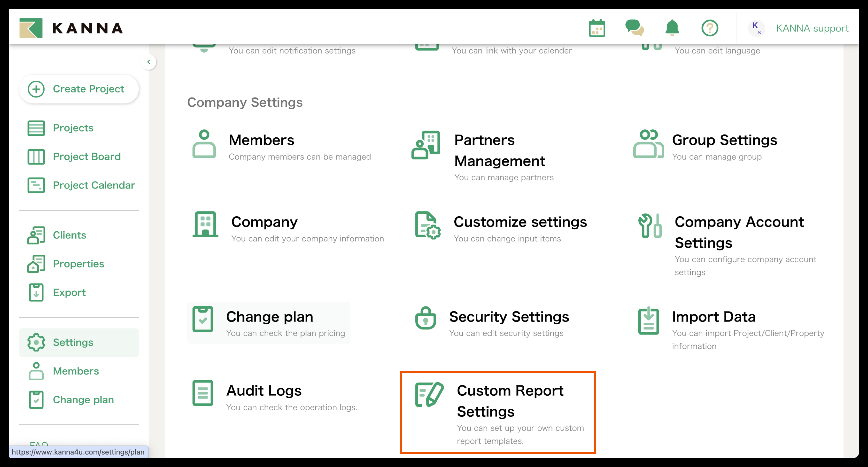Click the Import Data icon
The height and width of the screenshot is (467, 868).
[x=648, y=321]
